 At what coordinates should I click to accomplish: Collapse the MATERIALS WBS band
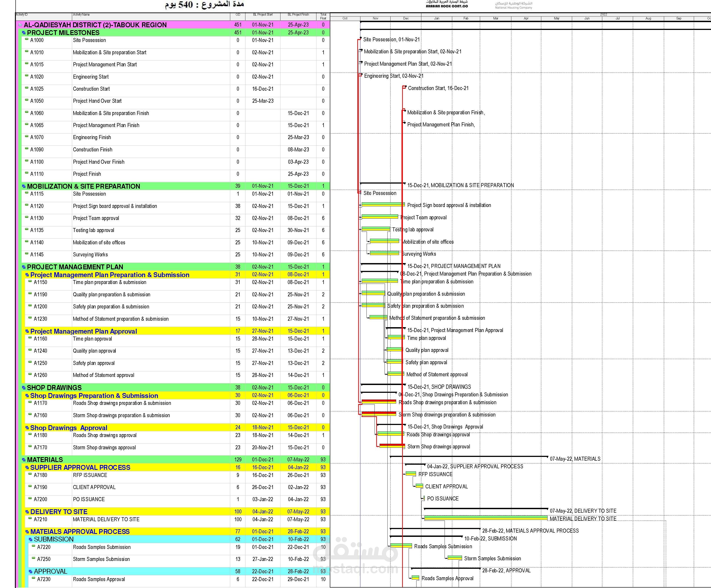click(x=24, y=460)
